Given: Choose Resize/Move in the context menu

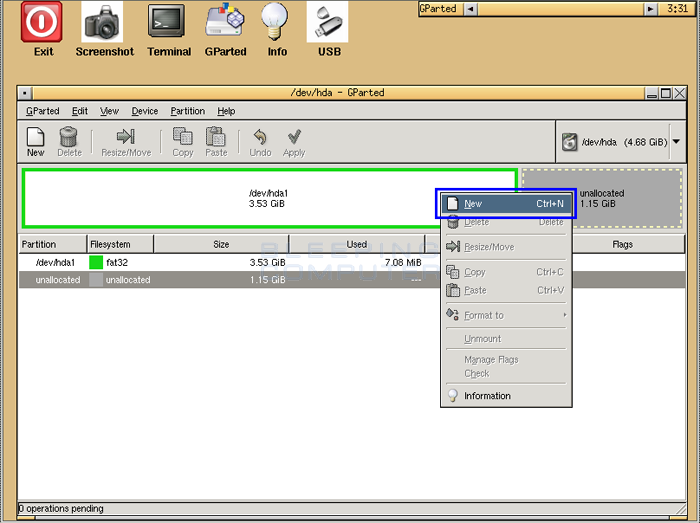Looking at the screenshot, I should (506, 247).
